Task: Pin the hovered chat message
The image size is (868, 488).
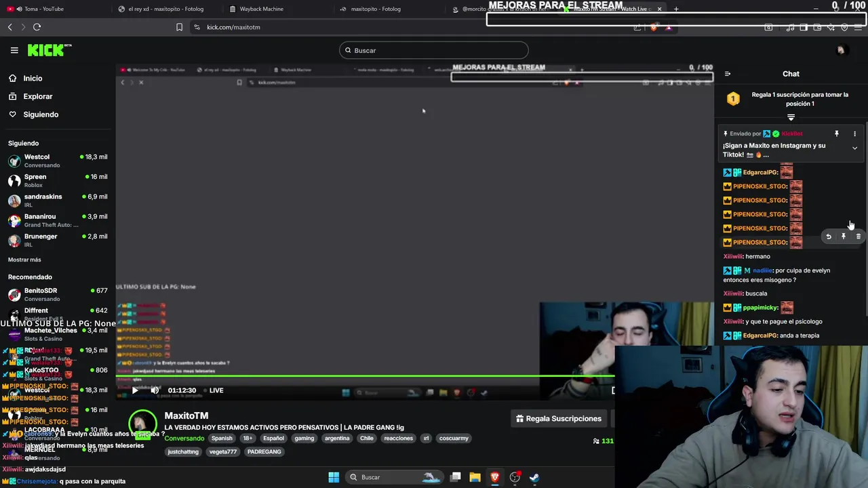Action: [x=844, y=237]
